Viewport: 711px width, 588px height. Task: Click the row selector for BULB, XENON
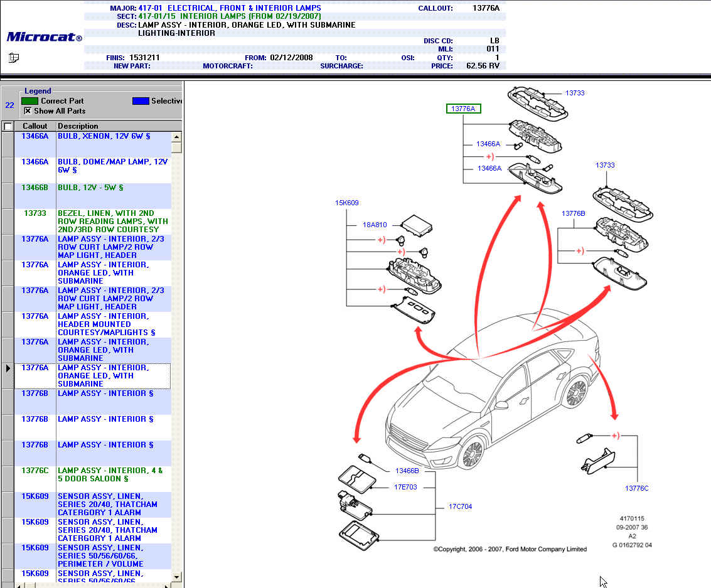point(8,144)
